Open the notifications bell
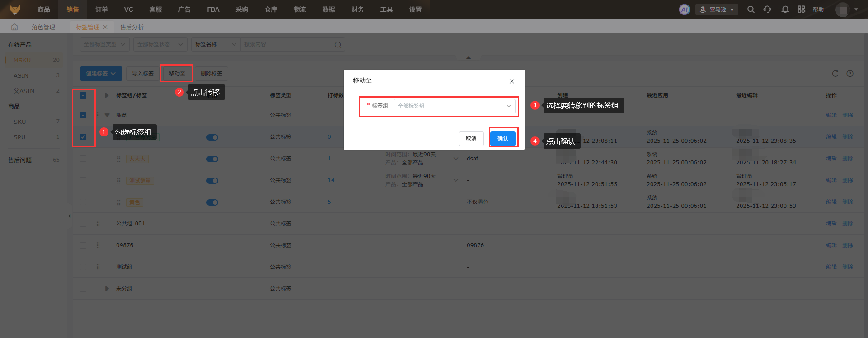 point(785,9)
